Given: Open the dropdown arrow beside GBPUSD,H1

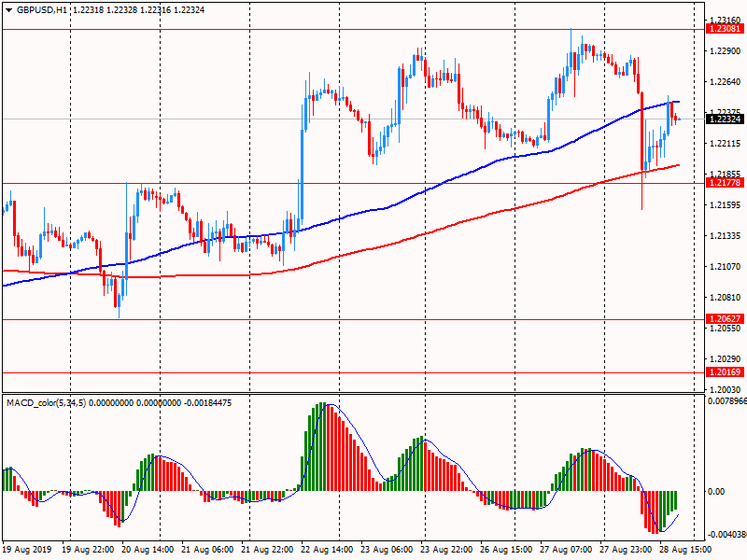Looking at the screenshot, I should point(8,10).
